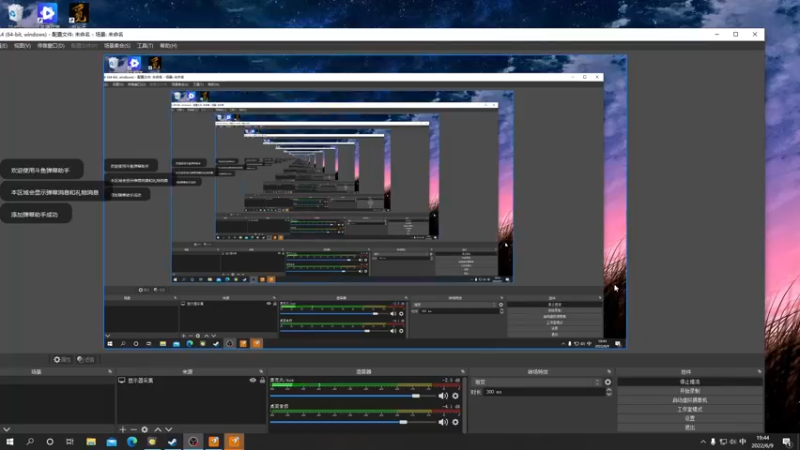Open the highlighted orange taskbar app
This screenshot has width=800, height=450.
[234, 441]
